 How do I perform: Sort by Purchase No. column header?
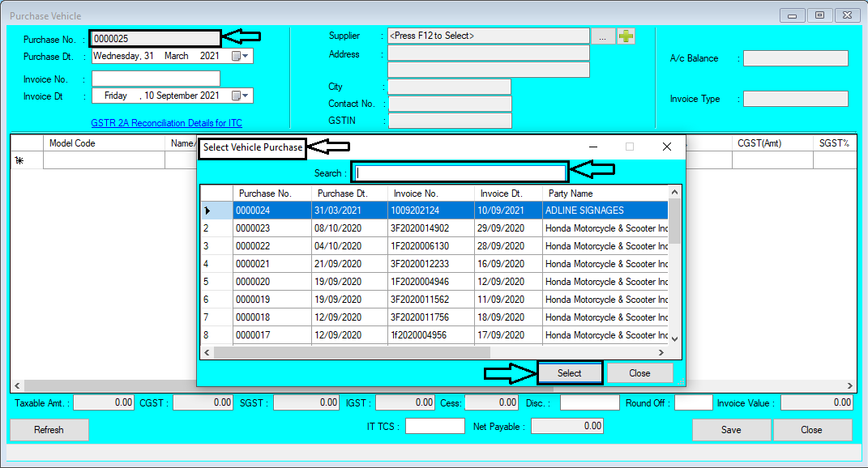click(272, 194)
